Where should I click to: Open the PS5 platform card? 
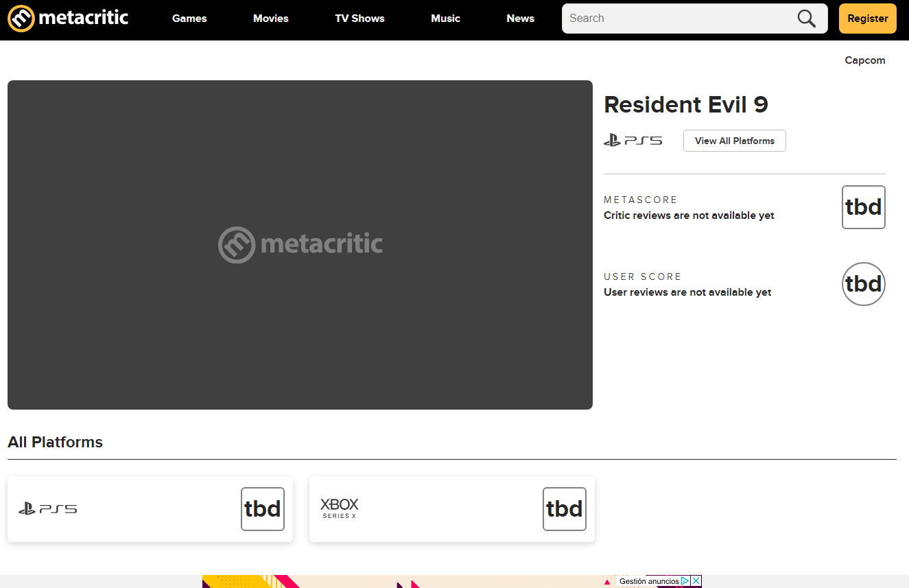(x=150, y=509)
